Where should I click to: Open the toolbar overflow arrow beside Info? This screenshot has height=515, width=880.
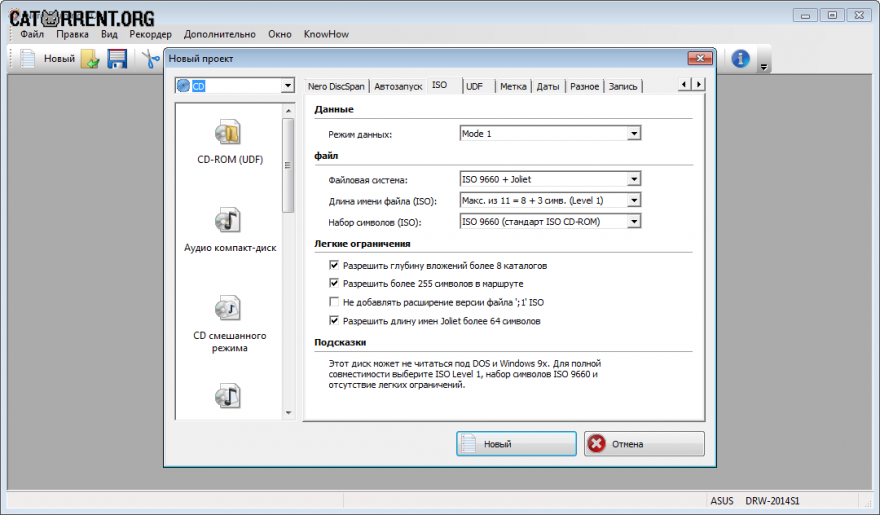pos(764,67)
